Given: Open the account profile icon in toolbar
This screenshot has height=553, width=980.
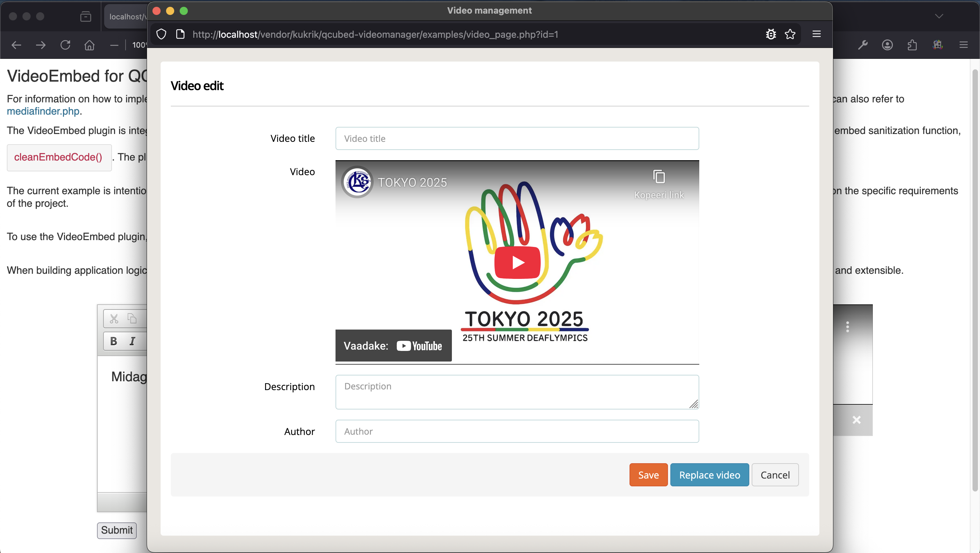Looking at the screenshot, I should click(x=887, y=45).
